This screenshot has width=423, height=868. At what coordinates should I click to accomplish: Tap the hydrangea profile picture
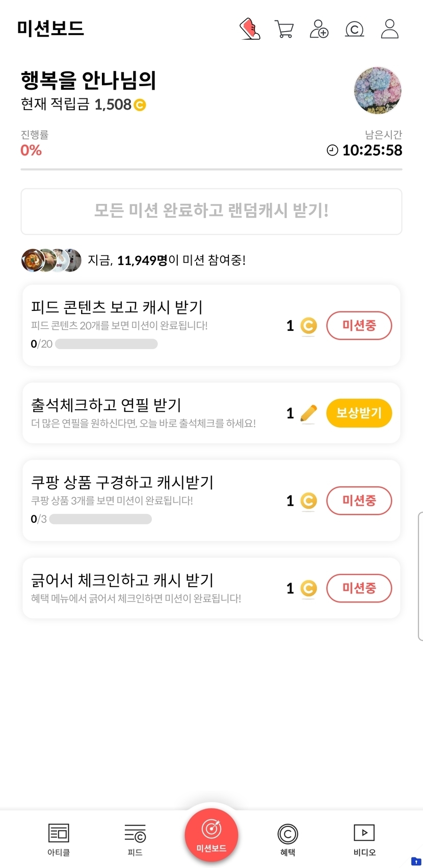point(378,91)
